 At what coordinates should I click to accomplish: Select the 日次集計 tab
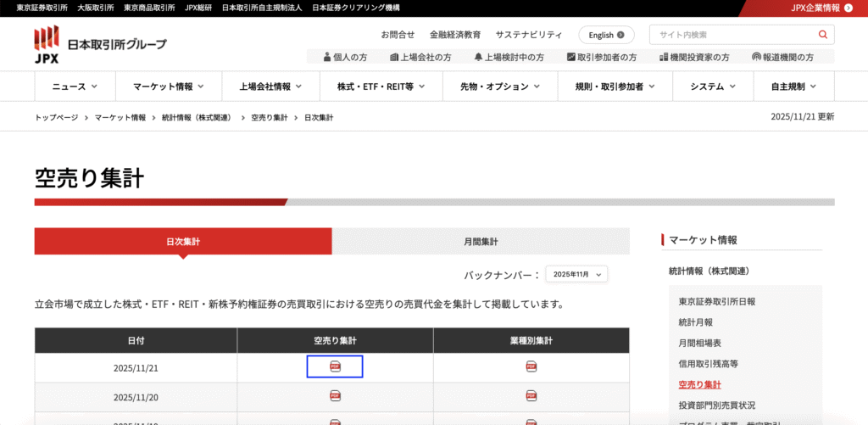coord(183,242)
